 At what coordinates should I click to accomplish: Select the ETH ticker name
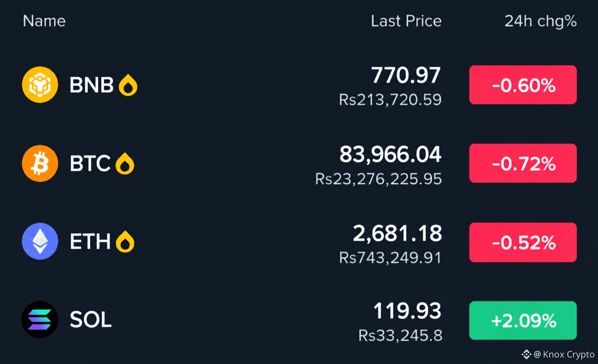click(90, 242)
